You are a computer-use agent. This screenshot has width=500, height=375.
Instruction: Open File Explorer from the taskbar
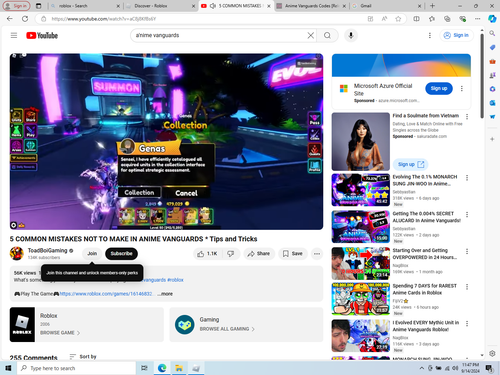179,368
